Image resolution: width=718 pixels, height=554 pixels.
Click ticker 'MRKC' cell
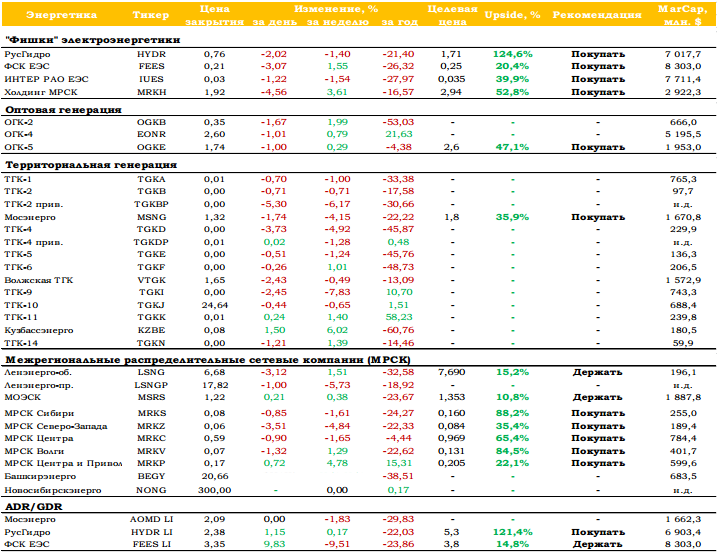[x=152, y=438]
